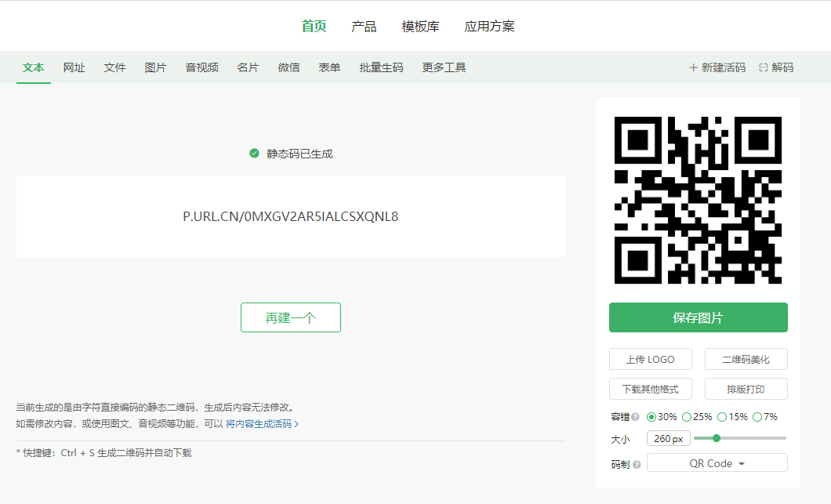This screenshot has height=504, width=831.
Task: Click the 新建活码 link
Action: [x=717, y=68]
